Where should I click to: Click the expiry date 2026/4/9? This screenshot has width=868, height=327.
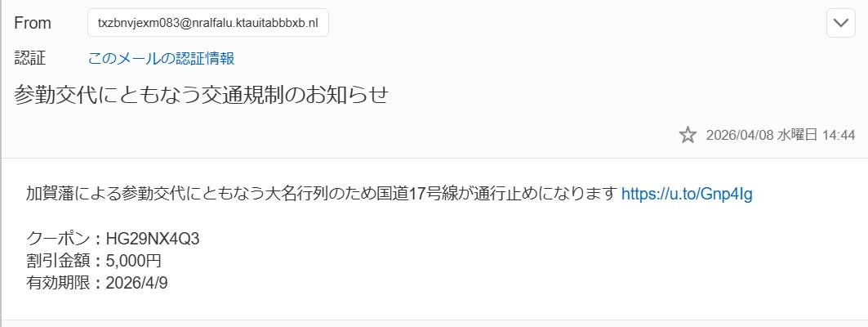137,283
